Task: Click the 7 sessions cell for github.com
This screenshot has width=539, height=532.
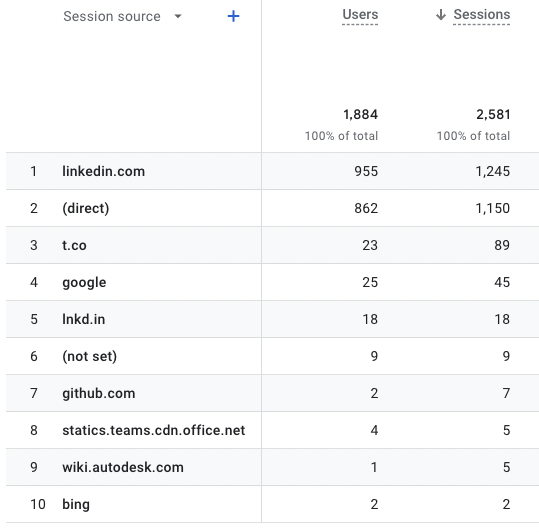Action: pyautogui.click(x=506, y=393)
